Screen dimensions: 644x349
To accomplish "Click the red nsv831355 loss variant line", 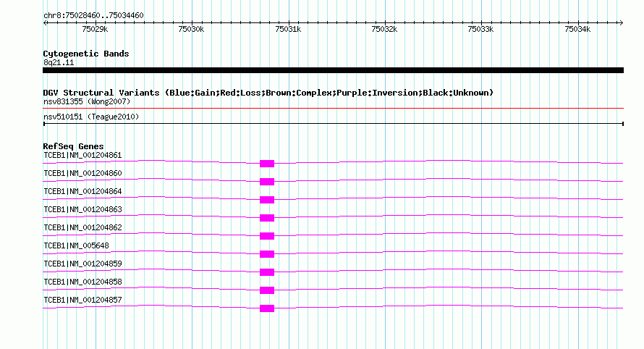I will 333,109.
